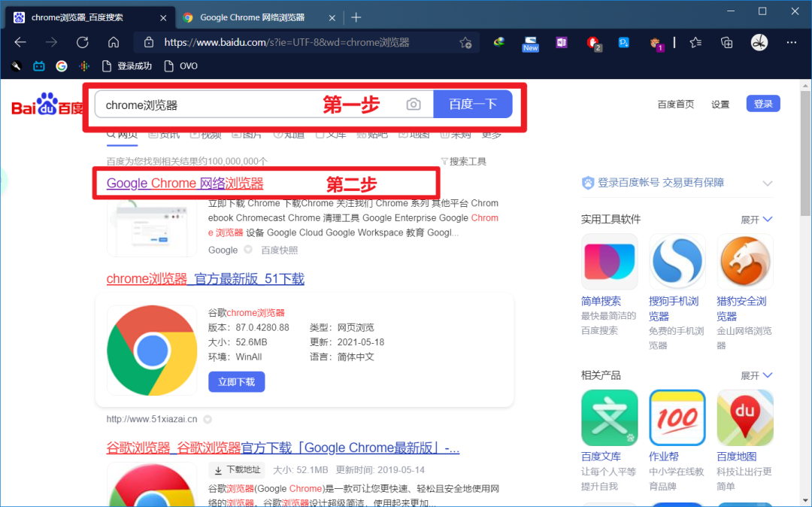The image size is (812, 507).
Task: Close the Google Chrome 网络浏览器 tab
Action: [x=332, y=17]
